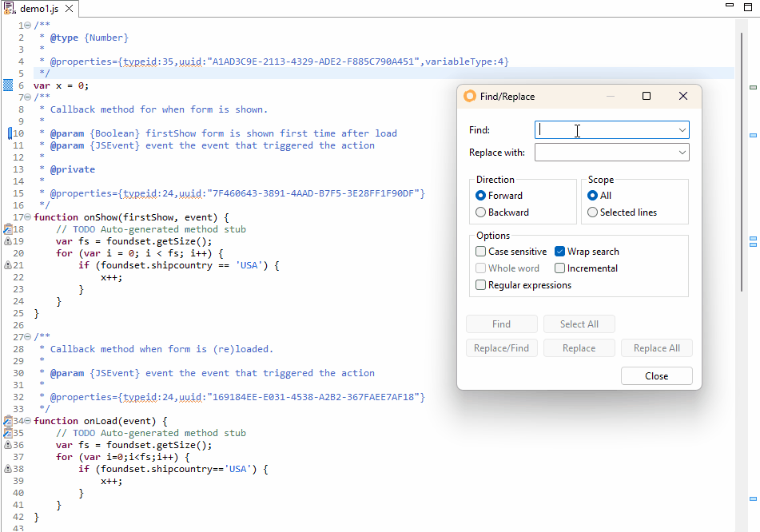
Task: Fold the onShow function at line 17
Action: click(x=28, y=217)
